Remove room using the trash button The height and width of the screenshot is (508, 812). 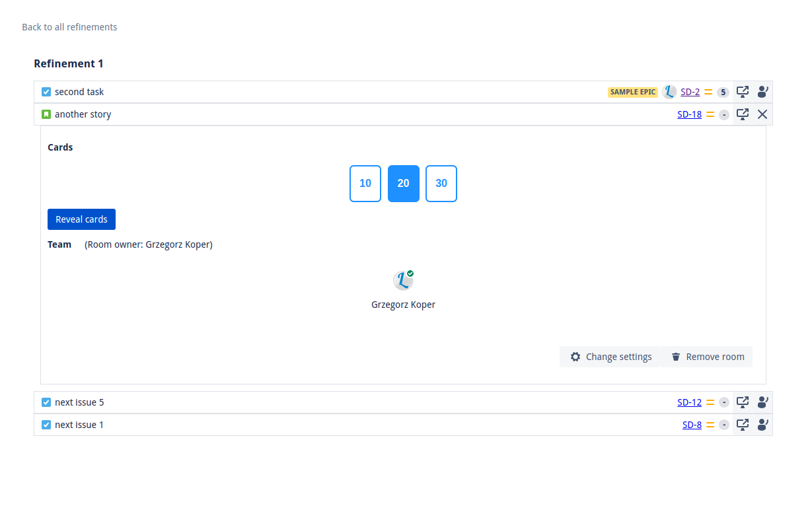[707, 357]
